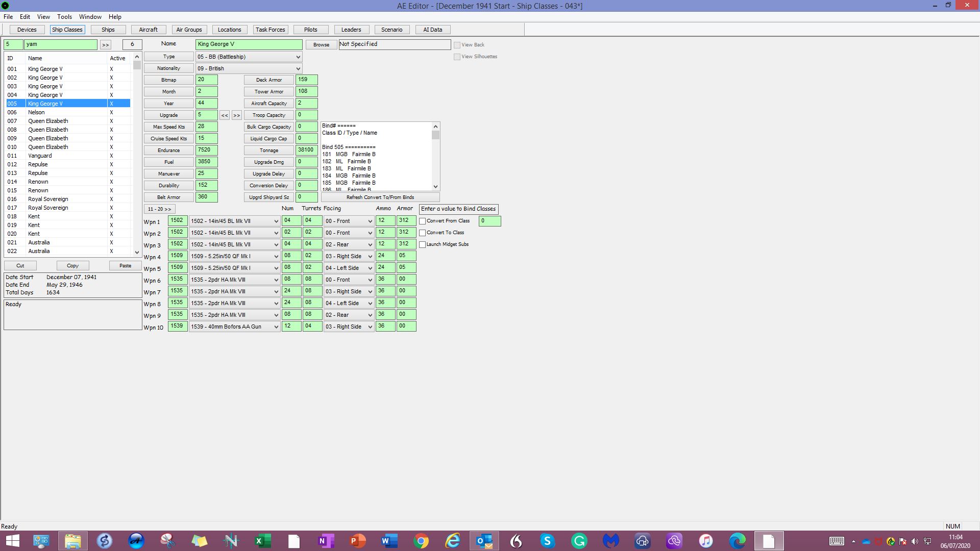Click the Browse button
Viewport: 980px width, 551px height.
click(322, 45)
